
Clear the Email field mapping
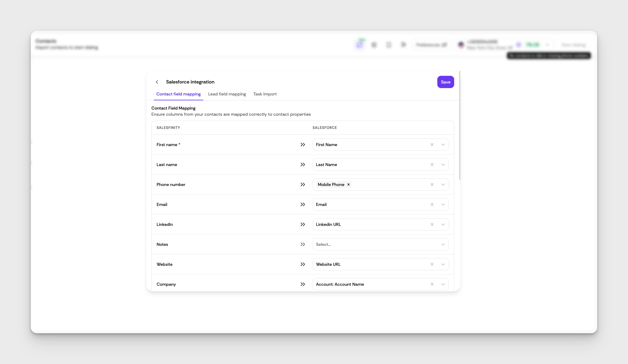432,204
